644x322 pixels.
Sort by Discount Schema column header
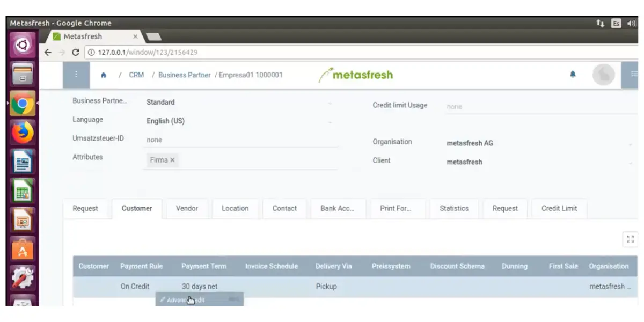pos(457,266)
